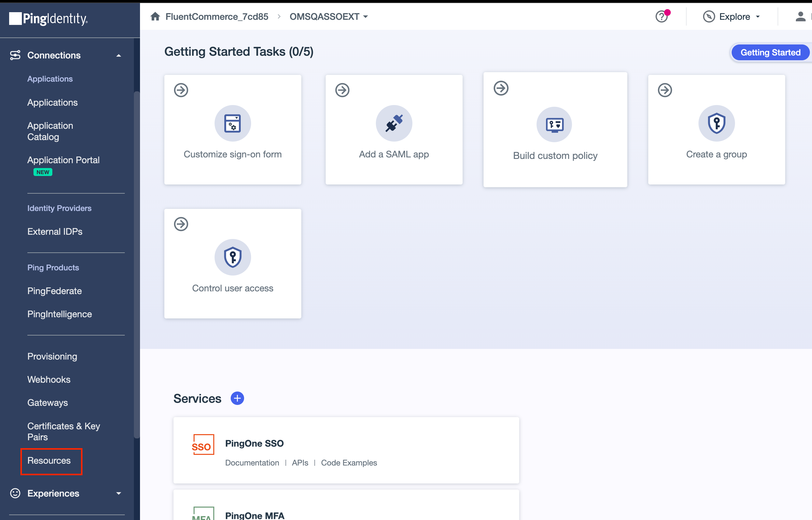Screen dimensions: 812x520
Task: Click the Customize sign-on form icon
Action: (233, 123)
